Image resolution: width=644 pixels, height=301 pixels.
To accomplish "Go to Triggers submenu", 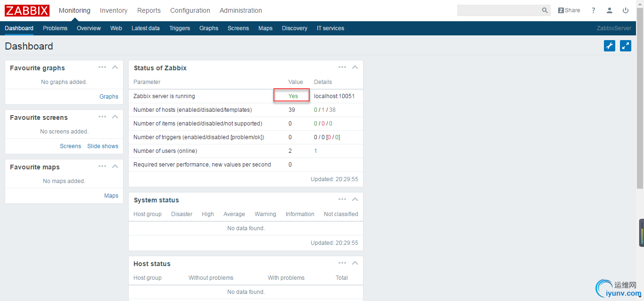I will 180,28.
